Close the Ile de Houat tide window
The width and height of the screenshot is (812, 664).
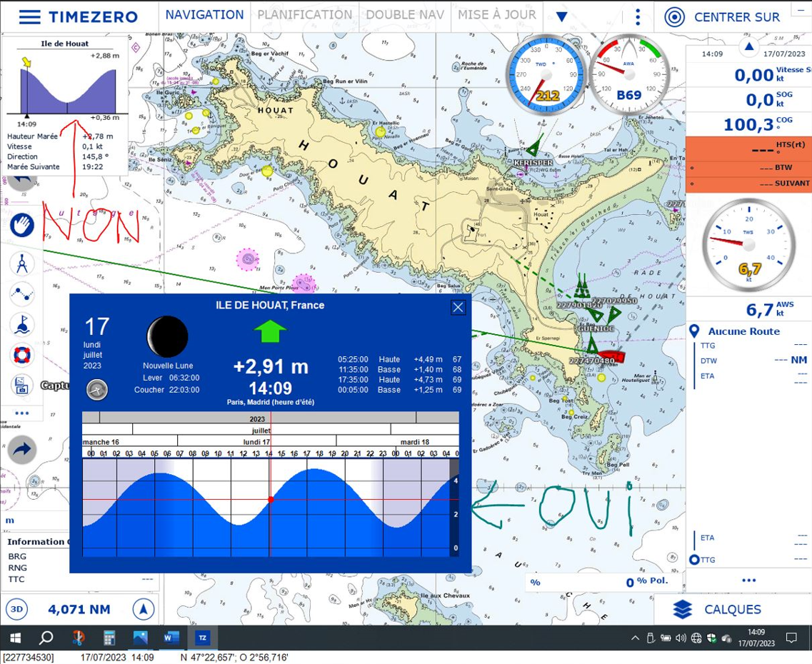coord(458,308)
